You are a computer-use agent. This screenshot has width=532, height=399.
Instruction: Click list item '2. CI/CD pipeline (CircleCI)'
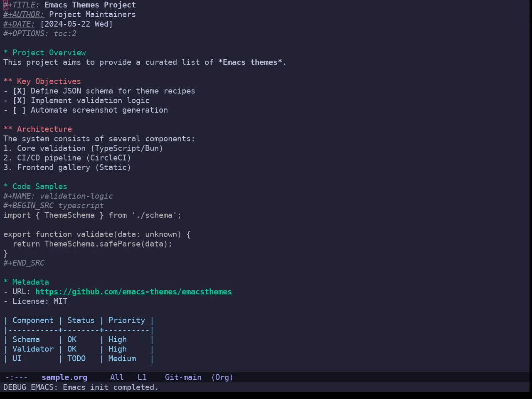pos(67,158)
